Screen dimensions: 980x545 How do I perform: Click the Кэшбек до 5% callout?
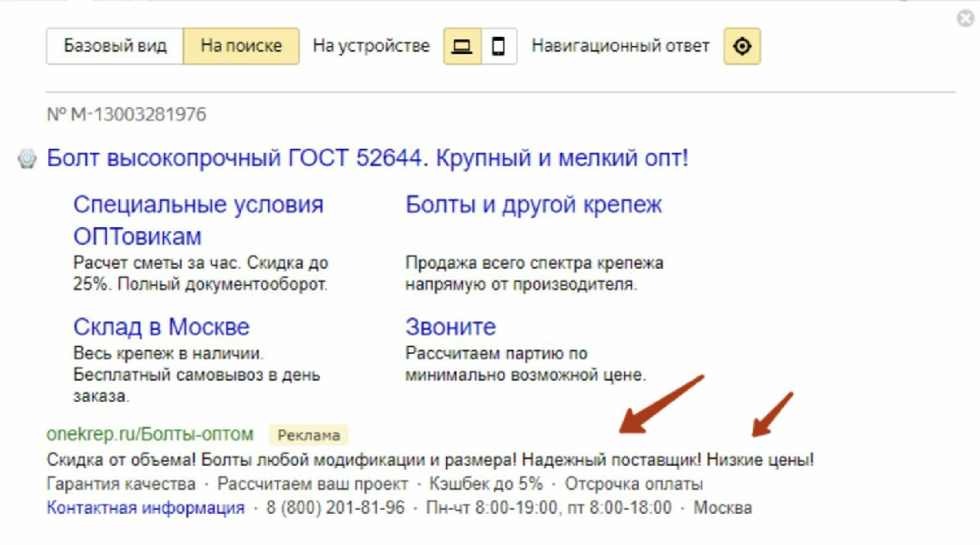point(484,485)
